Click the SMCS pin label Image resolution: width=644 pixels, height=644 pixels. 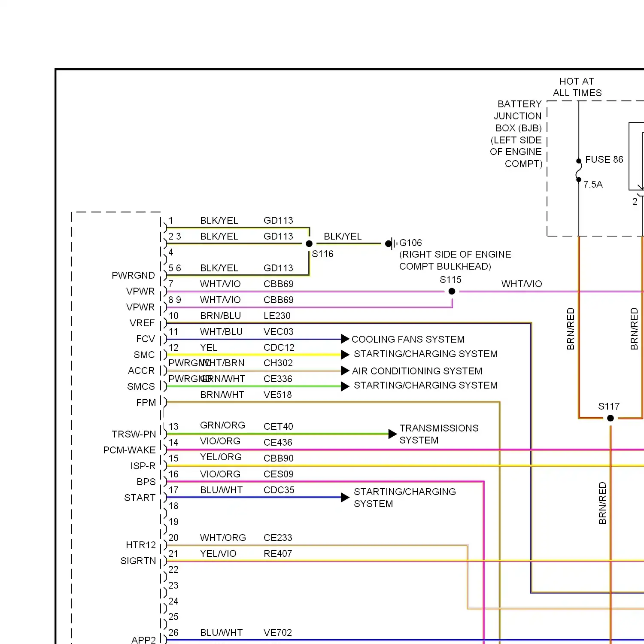(141, 386)
